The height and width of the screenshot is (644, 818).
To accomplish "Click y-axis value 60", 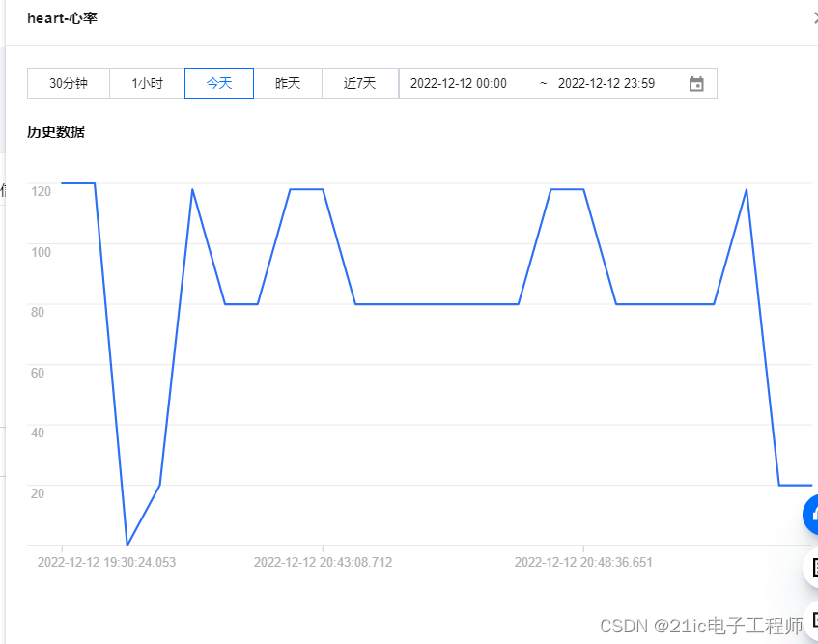I will [38, 373].
